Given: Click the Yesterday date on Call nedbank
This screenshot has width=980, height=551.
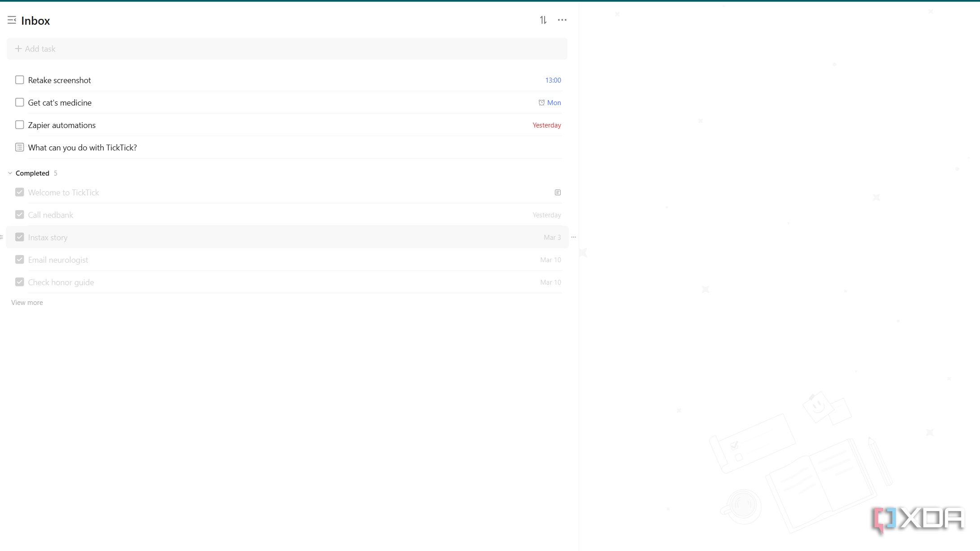Looking at the screenshot, I should pyautogui.click(x=547, y=215).
